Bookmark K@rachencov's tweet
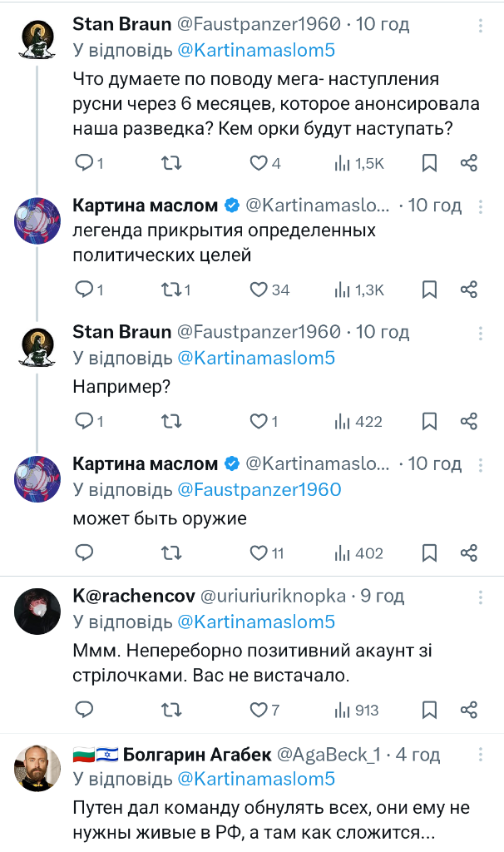504x852 pixels. pos(429,710)
